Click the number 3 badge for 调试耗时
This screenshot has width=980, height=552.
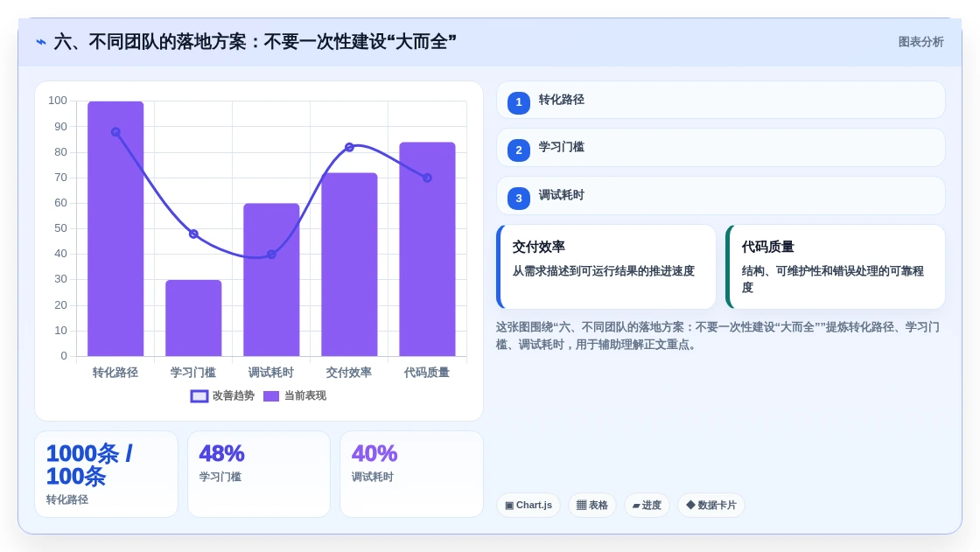pos(519,199)
